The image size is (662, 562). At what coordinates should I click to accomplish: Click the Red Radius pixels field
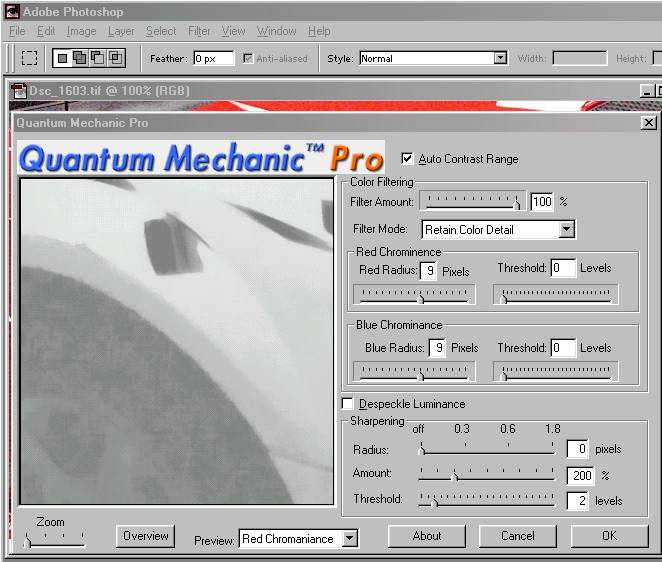(x=428, y=271)
